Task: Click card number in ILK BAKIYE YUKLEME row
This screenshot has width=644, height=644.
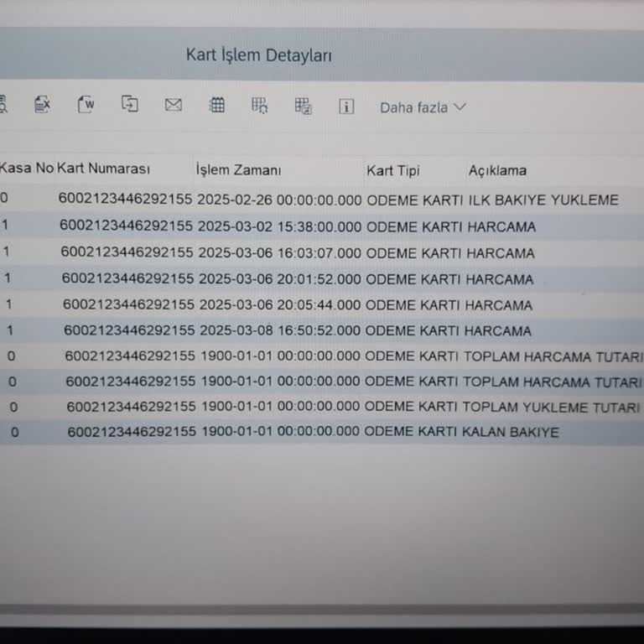Action: (125, 199)
